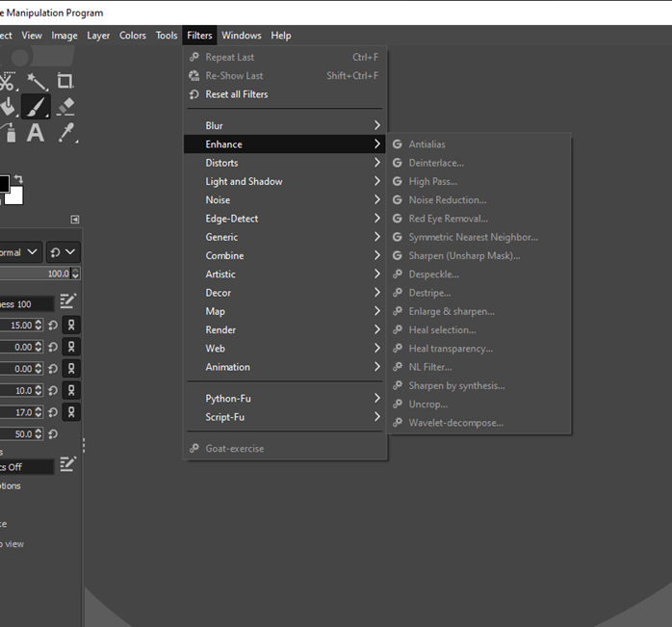Image resolution: width=672 pixels, height=627 pixels.
Task: Expand the Light and Shadow submenu
Action: coord(285,181)
